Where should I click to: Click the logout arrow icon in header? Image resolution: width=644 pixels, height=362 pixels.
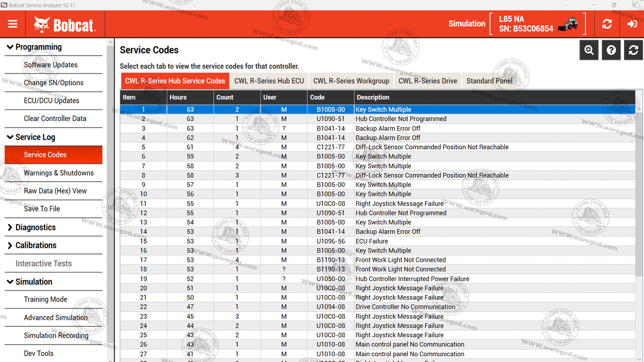point(632,24)
